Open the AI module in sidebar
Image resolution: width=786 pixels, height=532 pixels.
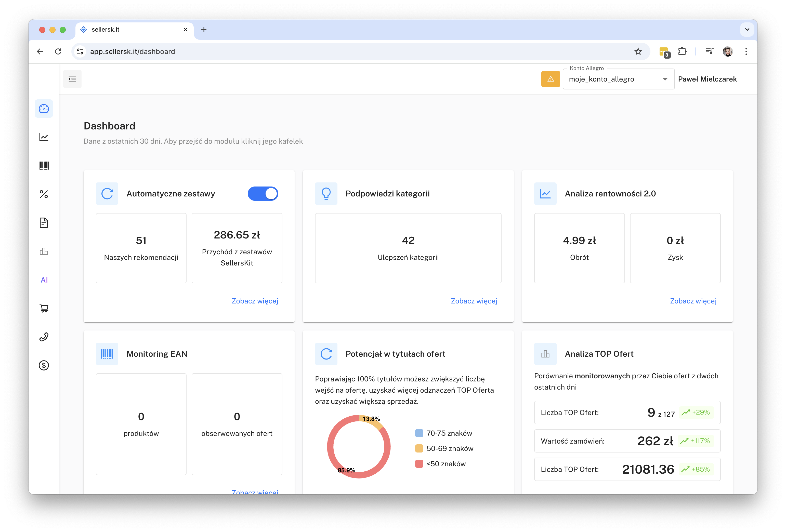tap(44, 280)
